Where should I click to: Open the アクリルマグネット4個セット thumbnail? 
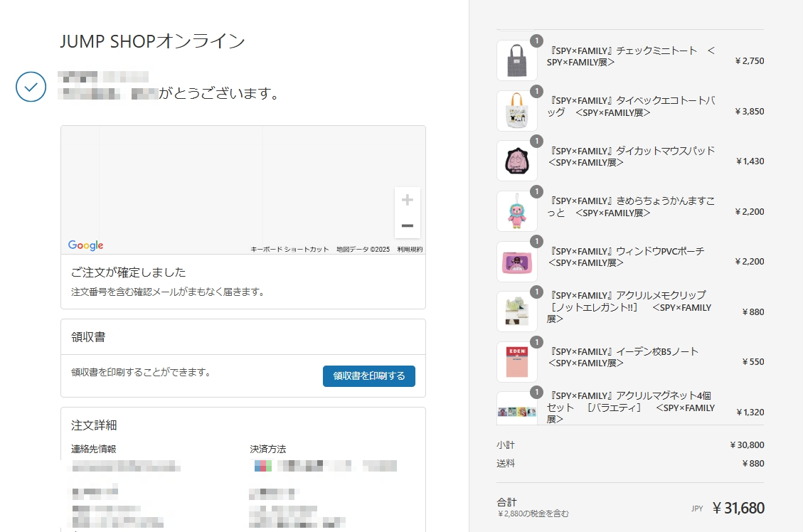(517, 408)
